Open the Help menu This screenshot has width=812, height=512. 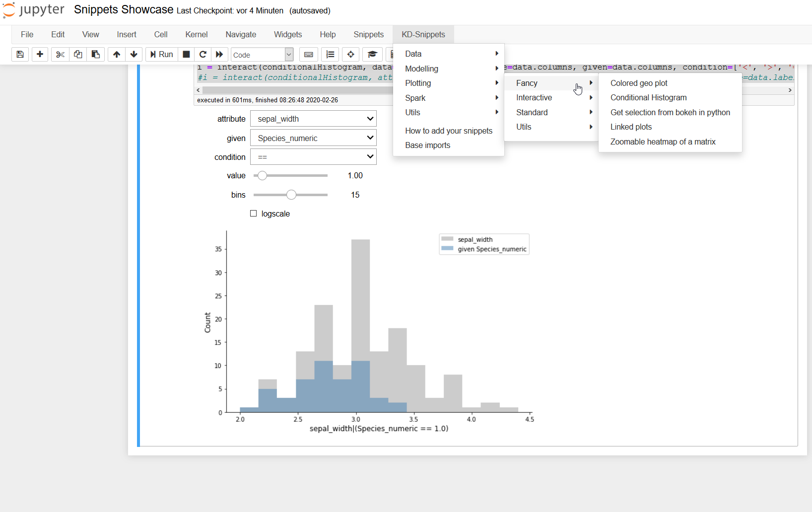coord(328,34)
